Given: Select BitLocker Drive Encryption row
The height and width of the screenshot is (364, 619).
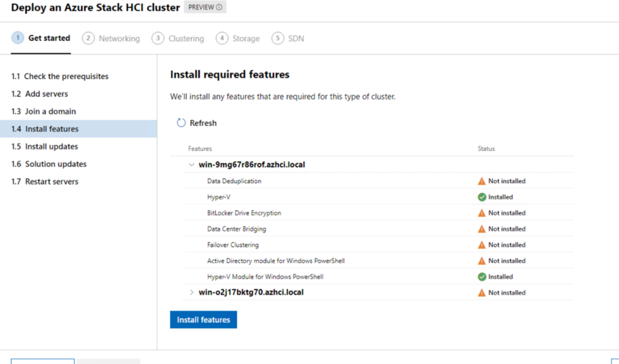Looking at the screenshot, I should click(379, 213).
